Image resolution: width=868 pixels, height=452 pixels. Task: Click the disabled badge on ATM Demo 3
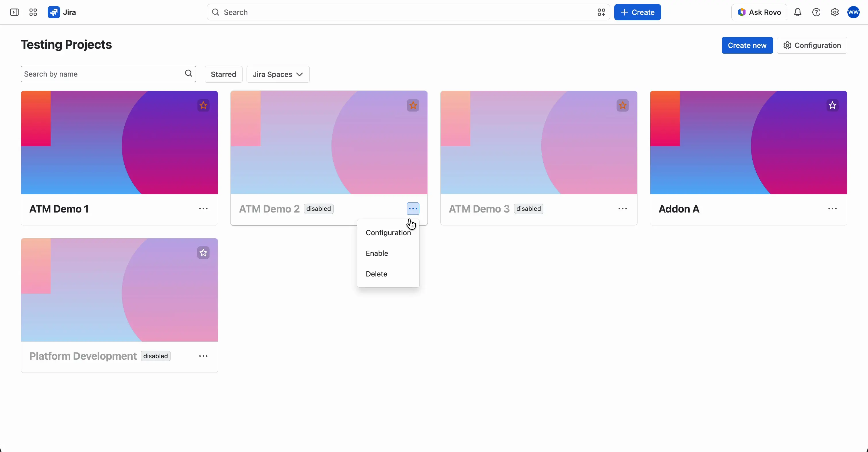pos(528,209)
